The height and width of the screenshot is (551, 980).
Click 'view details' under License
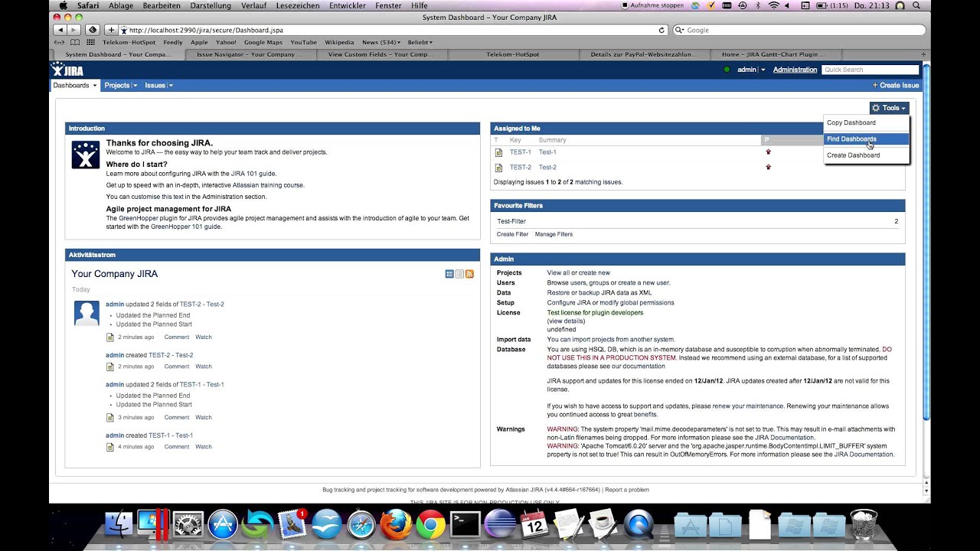point(566,321)
